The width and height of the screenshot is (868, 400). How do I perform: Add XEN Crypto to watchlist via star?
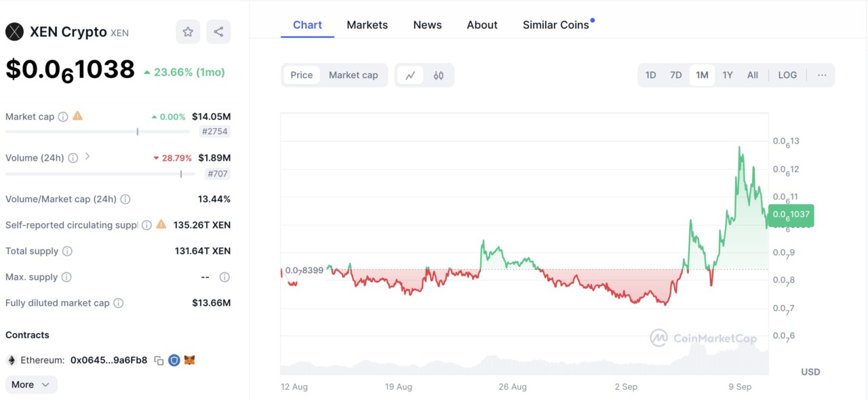point(188,32)
